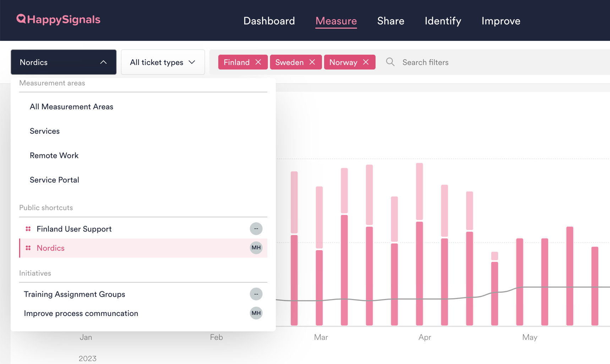Open Training Assignment Groups initiative

(x=74, y=294)
